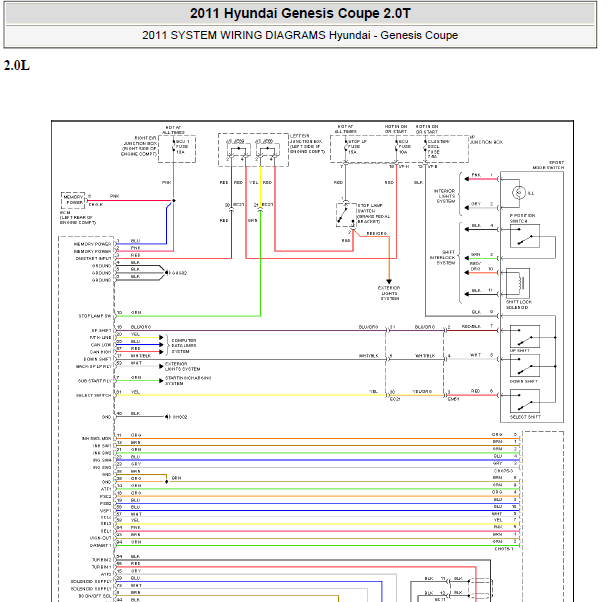Click the 'CC01' connector label
The image size is (608, 602).
[395, 399]
